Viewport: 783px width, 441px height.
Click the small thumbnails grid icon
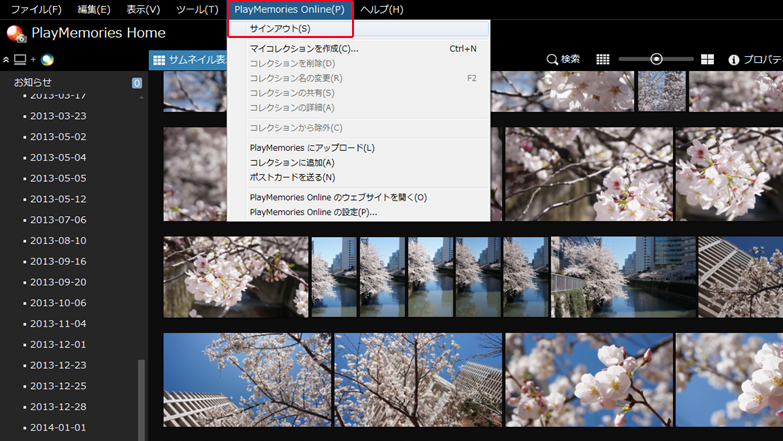[x=603, y=60]
